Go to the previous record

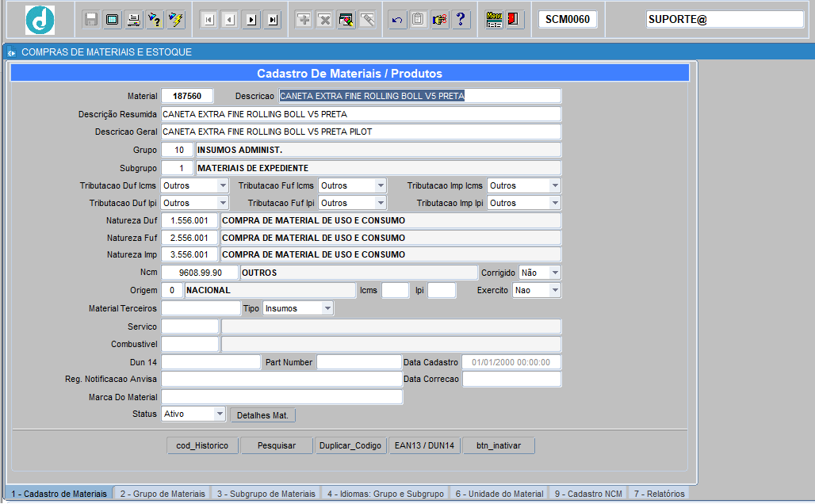[230, 20]
